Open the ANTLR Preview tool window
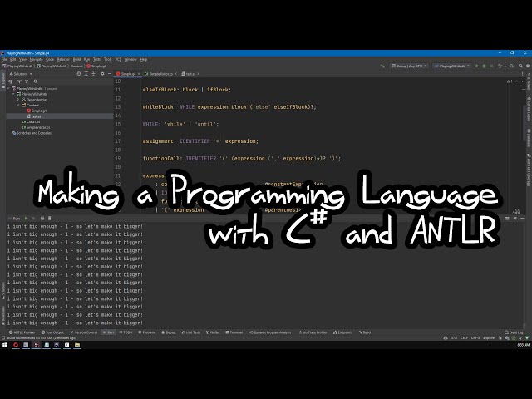Image resolution: width=532 pixels, height=399 pixels. 22,332
